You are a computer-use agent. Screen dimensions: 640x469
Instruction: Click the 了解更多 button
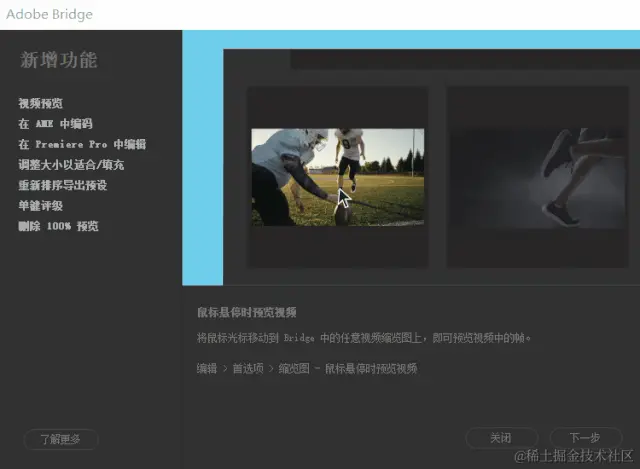[61, 439]
